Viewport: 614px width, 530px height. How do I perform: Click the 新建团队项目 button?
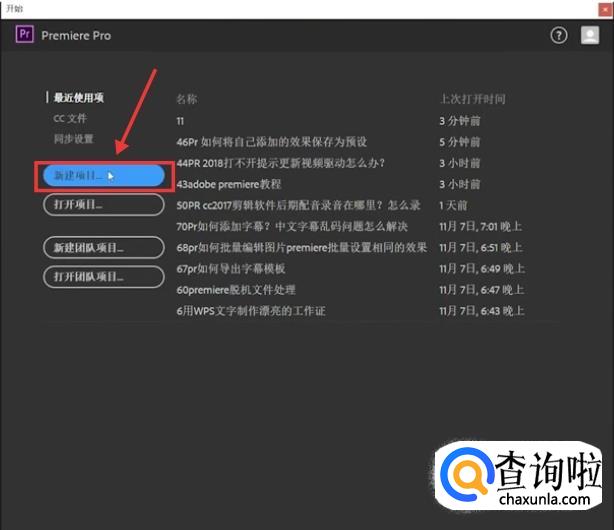(x=103, y=248)
